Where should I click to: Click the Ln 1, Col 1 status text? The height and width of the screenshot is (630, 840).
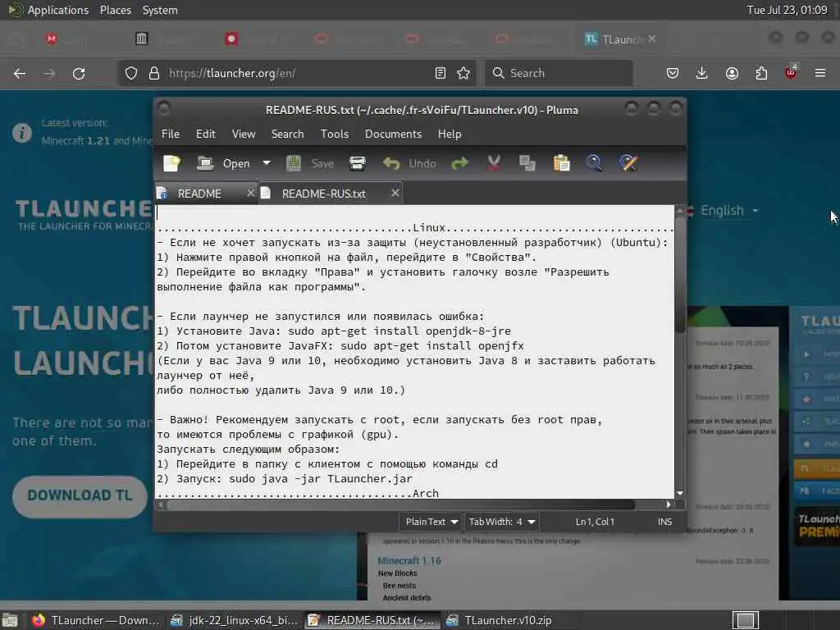pyautogui.click(x=595, y=521)
